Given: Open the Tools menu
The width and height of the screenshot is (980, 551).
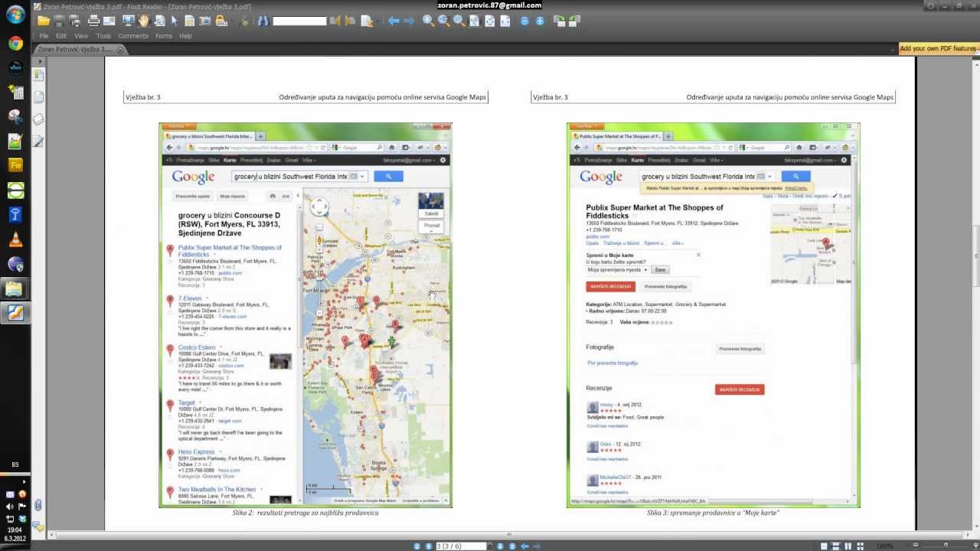Looking at the screenshot, I should pos(103,36).
